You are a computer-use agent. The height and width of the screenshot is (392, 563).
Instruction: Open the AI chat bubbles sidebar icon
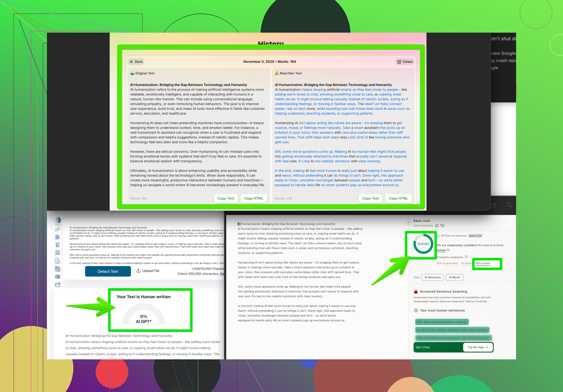tap(58, 229)
